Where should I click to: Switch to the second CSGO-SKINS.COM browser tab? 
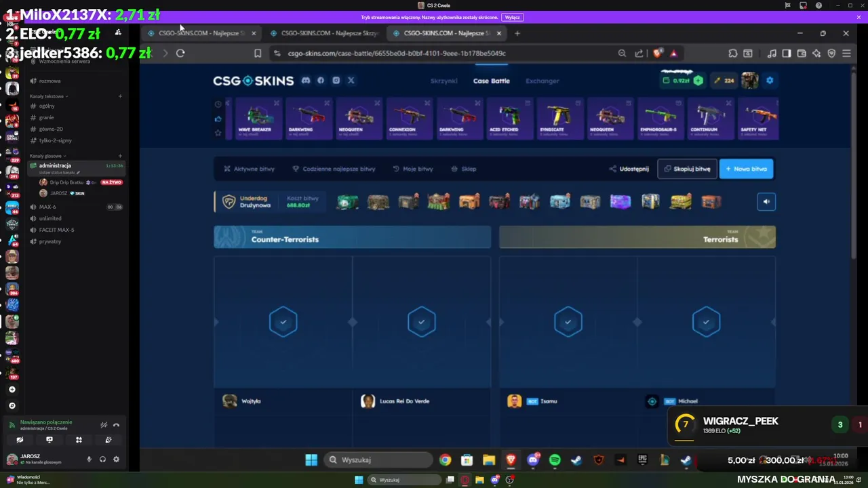coord(324,33)
